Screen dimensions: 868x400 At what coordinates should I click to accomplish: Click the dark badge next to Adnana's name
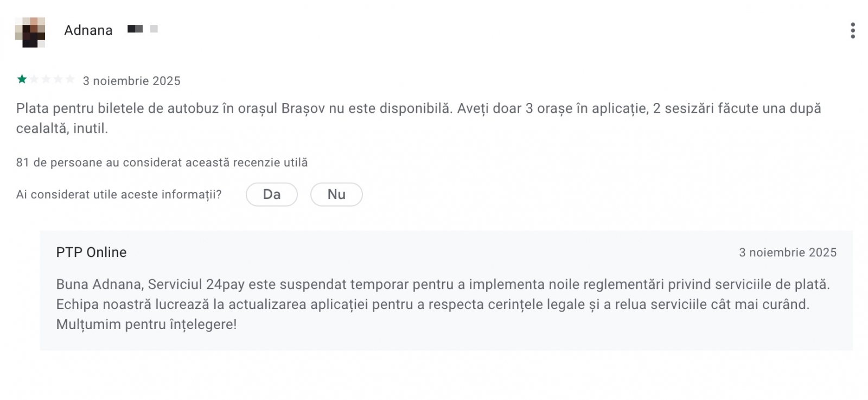(134, 29)
